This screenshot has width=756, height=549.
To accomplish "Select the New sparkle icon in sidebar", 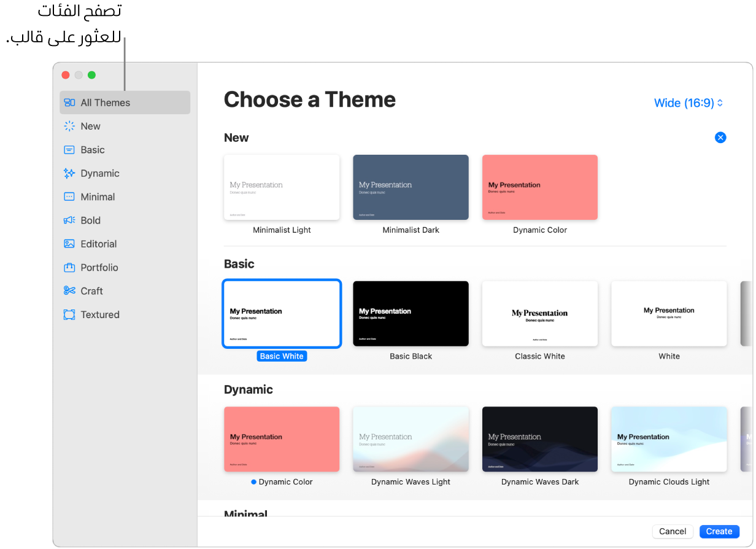I will point(69,126).
